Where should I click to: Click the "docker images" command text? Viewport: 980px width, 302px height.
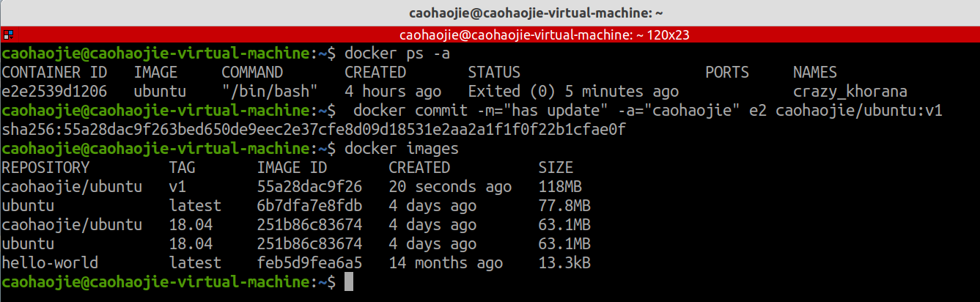pyautogui.click(x=402, y=149)
